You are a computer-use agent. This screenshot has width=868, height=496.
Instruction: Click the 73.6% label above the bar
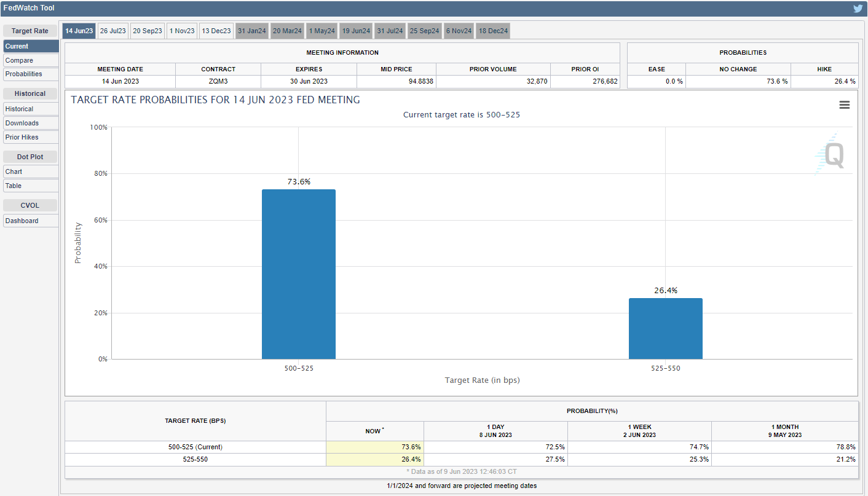(x=299, y=181)
